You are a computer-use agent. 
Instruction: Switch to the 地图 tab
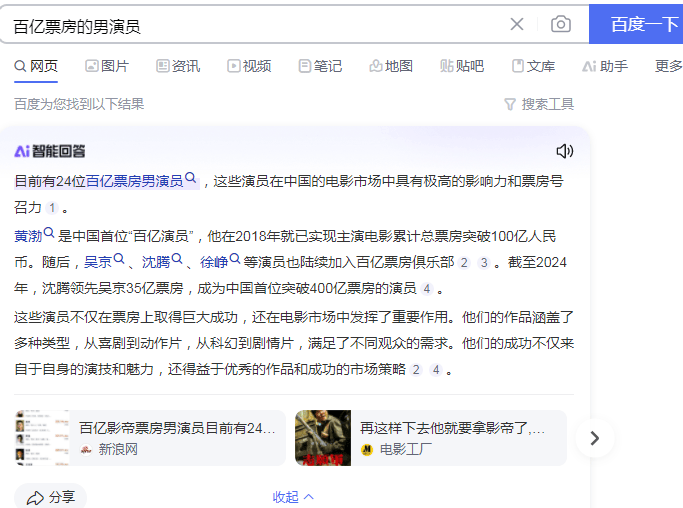[391, 66]
